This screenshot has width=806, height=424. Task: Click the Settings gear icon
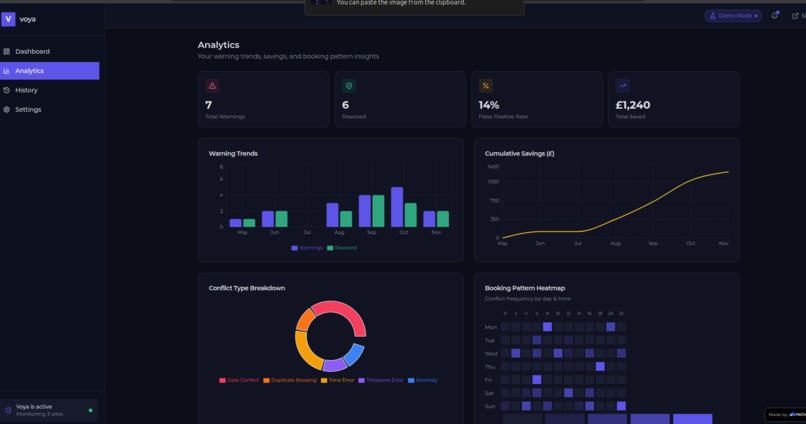coord(7,109)
